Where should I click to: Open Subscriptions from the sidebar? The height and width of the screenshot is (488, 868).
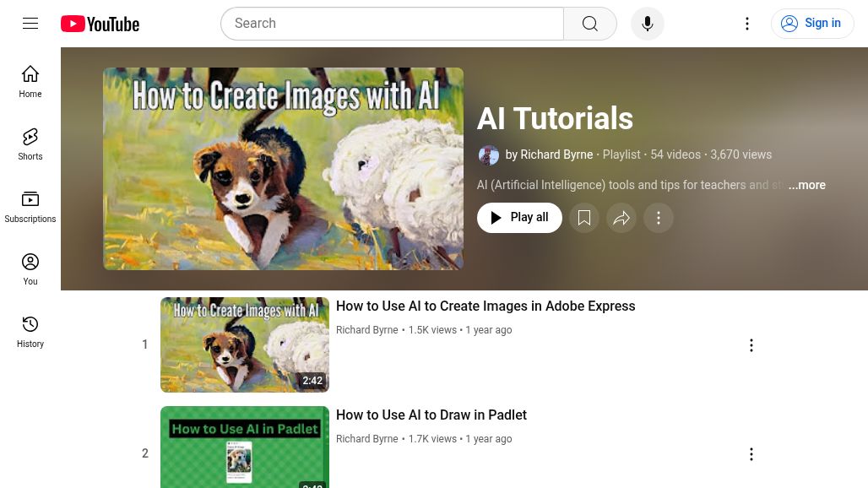coord(30,207)
